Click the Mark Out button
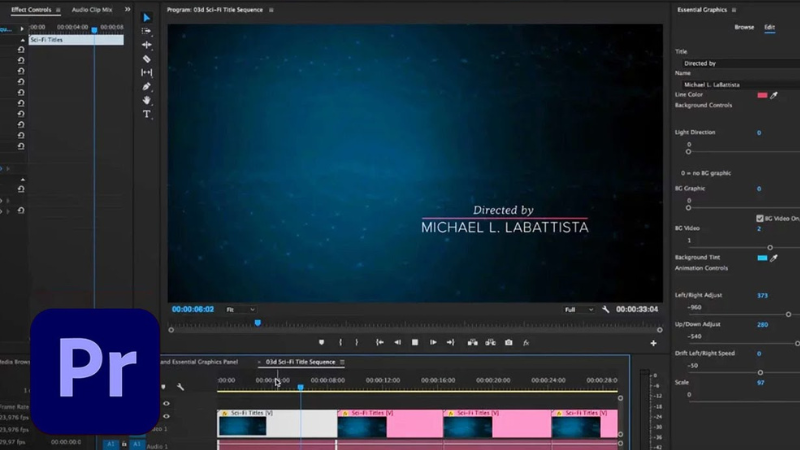800x450 pixels. (357, 342)
